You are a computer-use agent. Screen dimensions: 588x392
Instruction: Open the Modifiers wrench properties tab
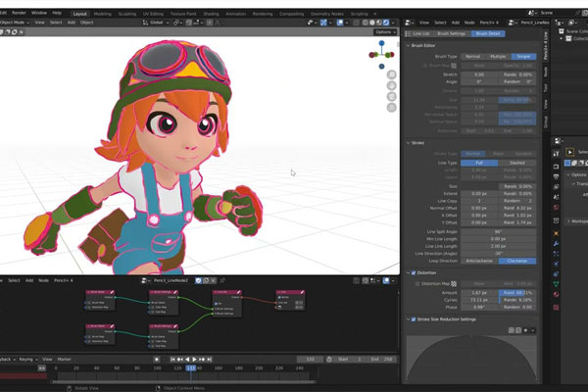pyautogui.click(x=556, y=244)
